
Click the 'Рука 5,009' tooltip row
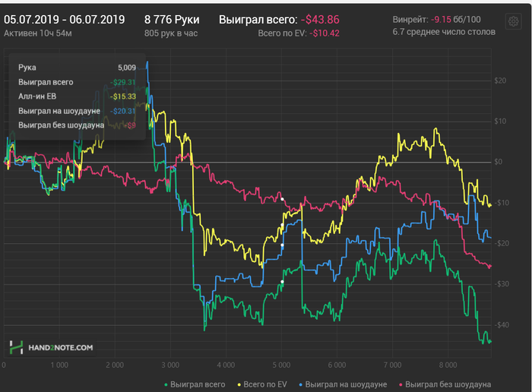coord(76,68)
